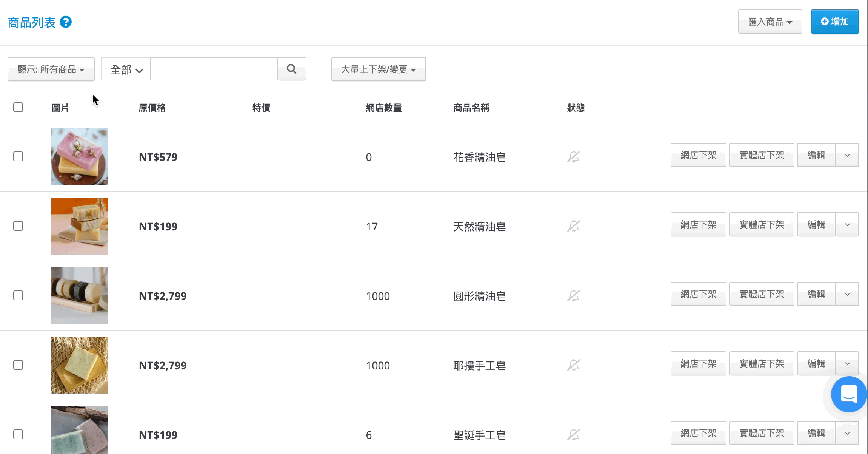Click the muted bell icon for 花香精油皂
Viewport: 868px width, 454px height.
click(x=573, y=156)
